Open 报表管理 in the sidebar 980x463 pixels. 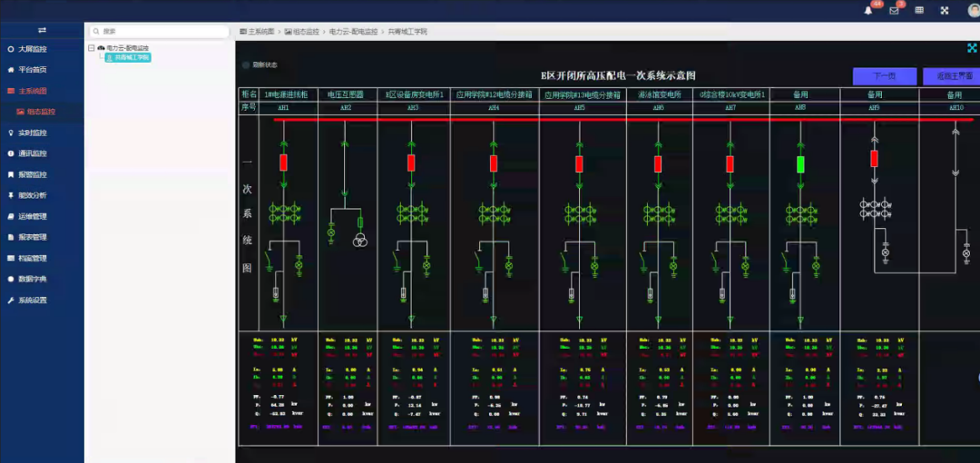click(42, 237)
